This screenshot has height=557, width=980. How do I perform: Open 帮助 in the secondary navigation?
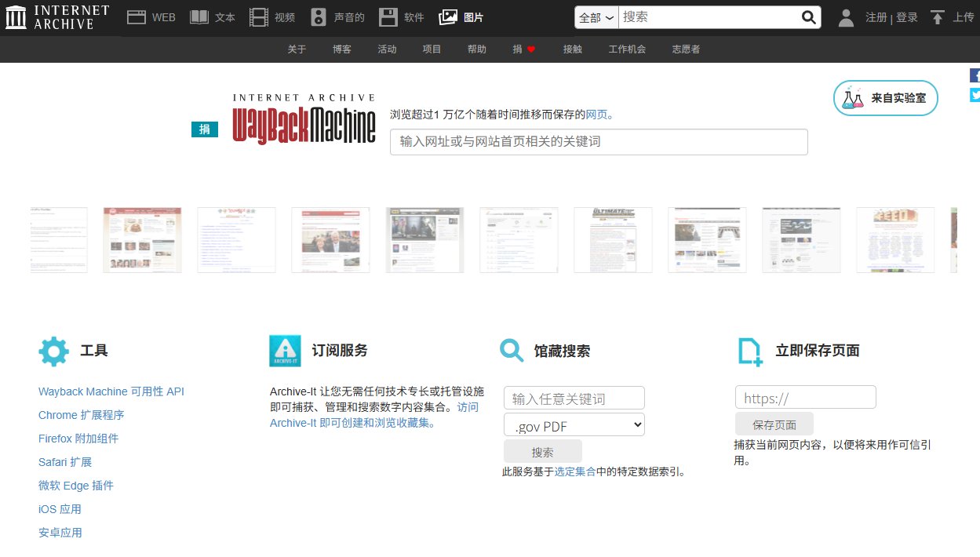click(477, 49)
